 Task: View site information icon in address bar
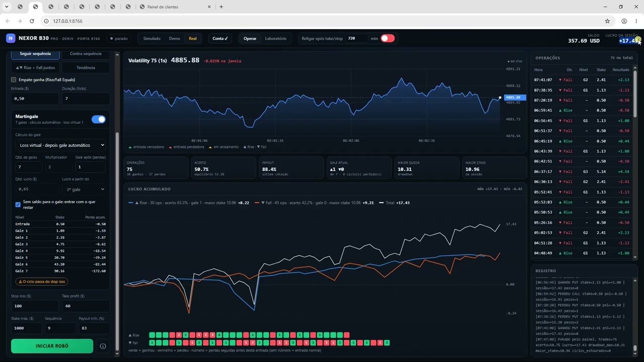tap(46, 21)
